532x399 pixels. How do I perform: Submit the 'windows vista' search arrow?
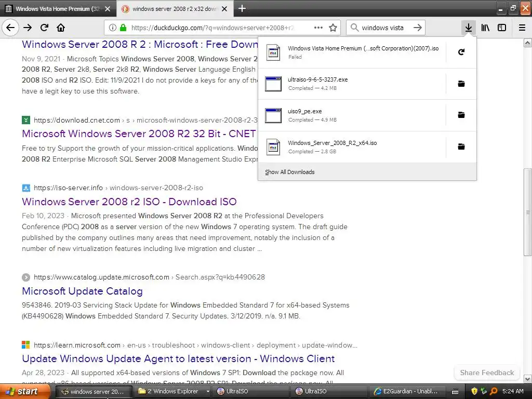coord(418,28)
